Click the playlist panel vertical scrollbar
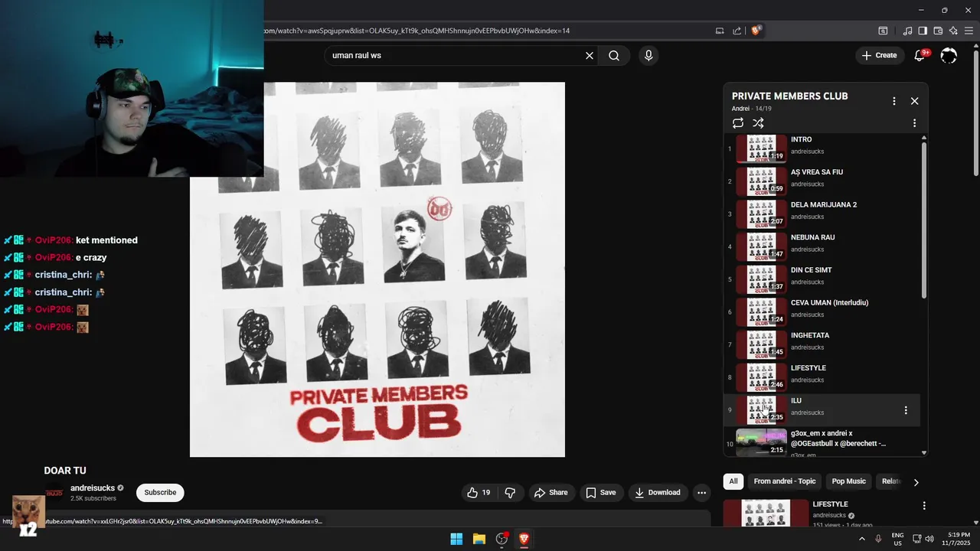 (924, 220)
